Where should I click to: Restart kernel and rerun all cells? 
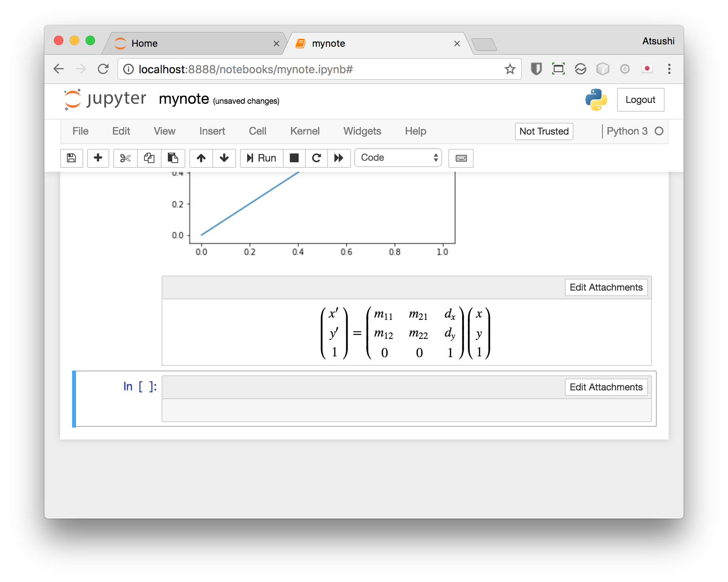click(x=339, y=158)
